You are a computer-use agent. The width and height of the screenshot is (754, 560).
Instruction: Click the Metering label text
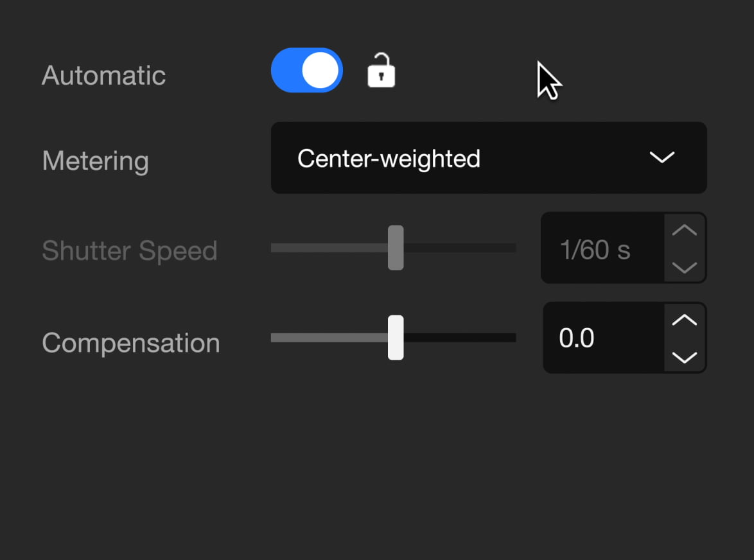tap(95, 161)
